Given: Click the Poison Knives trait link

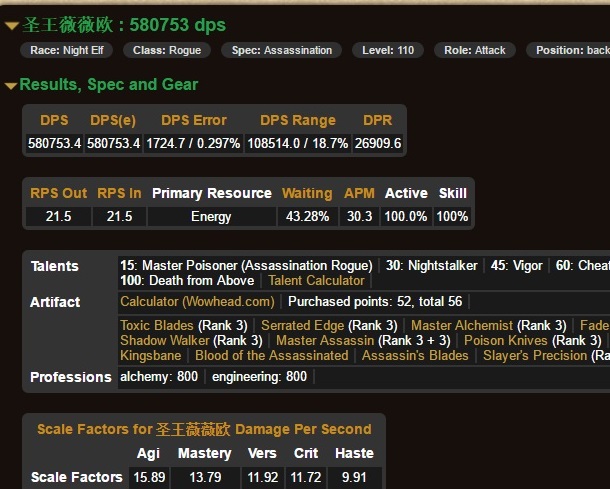Looking at the screenshot, I should (506, 340).
